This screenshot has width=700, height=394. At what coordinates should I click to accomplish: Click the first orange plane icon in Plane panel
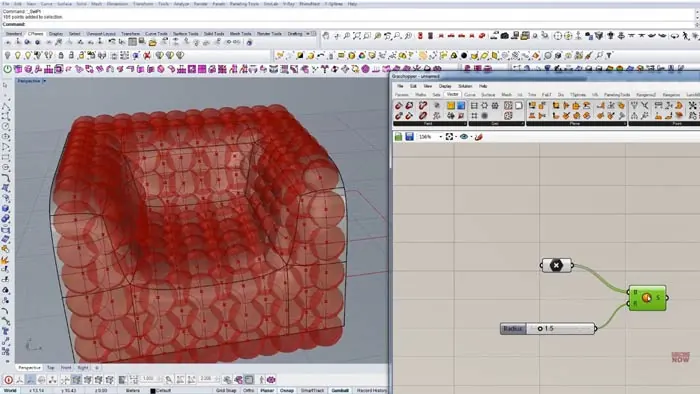coord(532,106)
